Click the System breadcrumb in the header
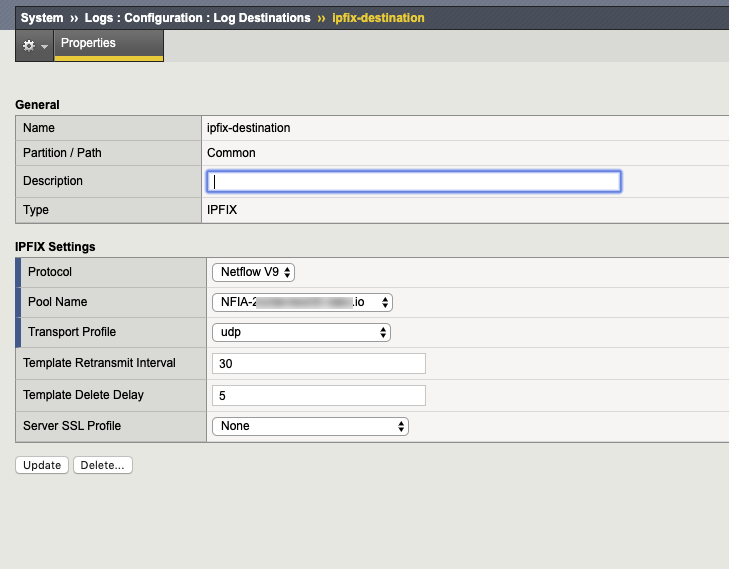 (42, 18)
